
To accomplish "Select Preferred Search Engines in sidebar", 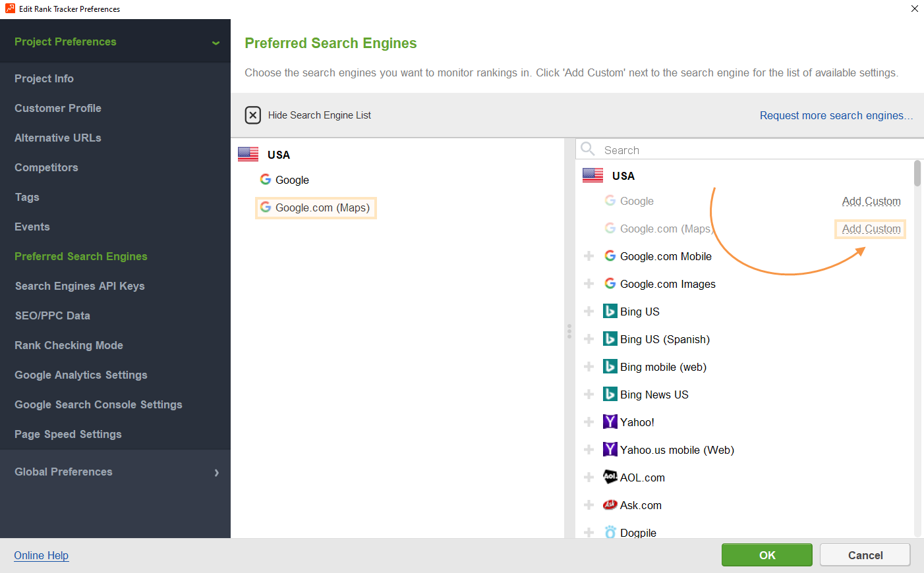I will [x=81, y=256].
